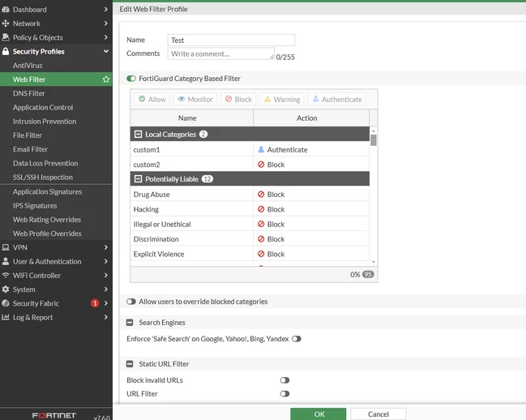Click the Fortinet logo at sidebar bottom
Viewport: 526px width, 420px height.
54,415
